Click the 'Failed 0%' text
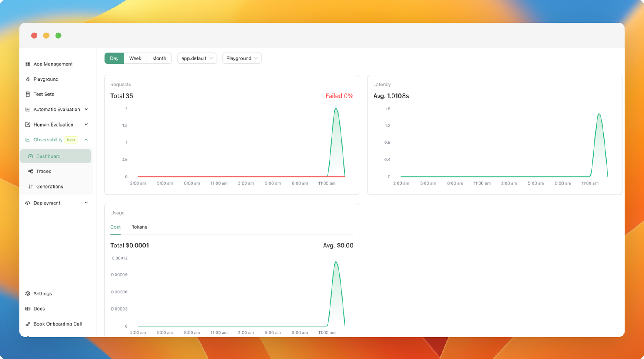The height and width of the screenshot is (359, 644). 339,96
